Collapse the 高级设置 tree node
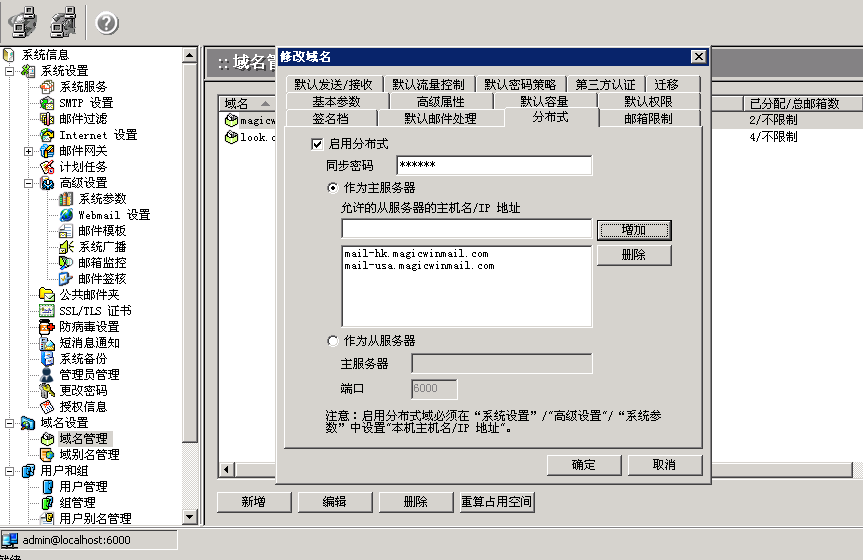This screenshot has width=863, height=560. [29, 183]
